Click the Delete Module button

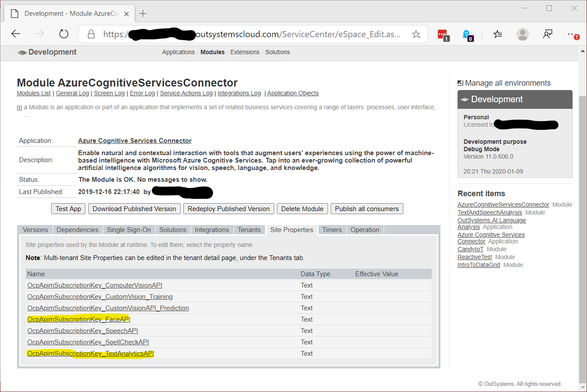302,209
